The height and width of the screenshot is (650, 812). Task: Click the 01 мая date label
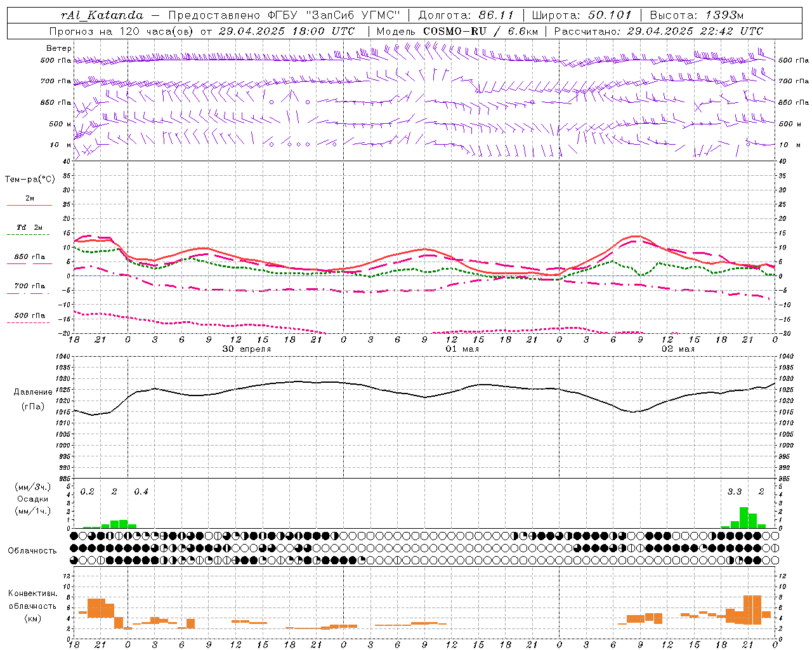[x=462, y=349]
